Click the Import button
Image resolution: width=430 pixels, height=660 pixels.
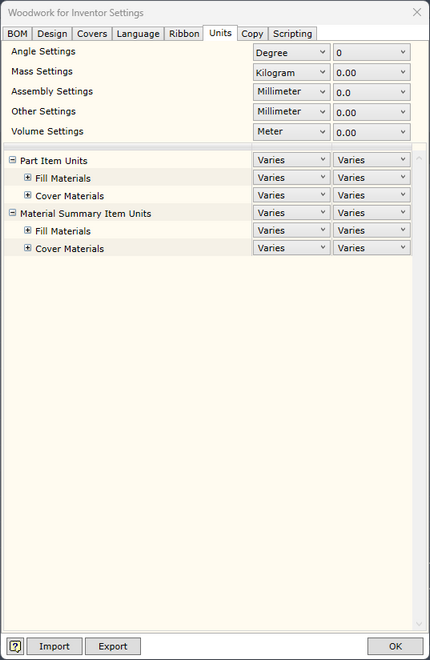pyautogui.click(x=54, y=646)
